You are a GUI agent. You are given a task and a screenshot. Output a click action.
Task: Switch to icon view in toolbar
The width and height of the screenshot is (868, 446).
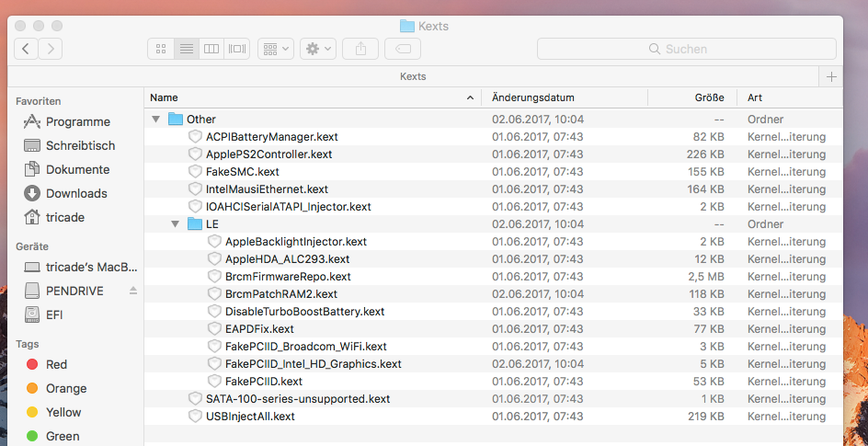point(161,49)
